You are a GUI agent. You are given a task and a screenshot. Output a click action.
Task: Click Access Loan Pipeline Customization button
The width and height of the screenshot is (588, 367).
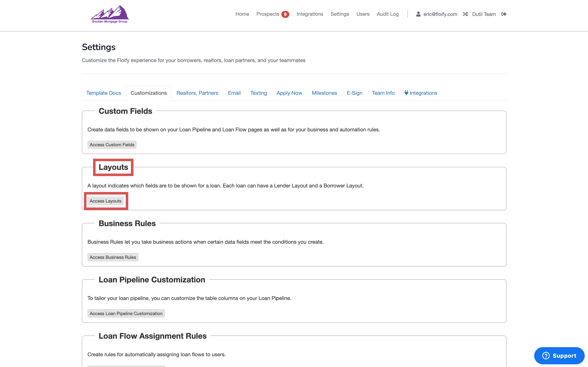(x=126, y=313)
